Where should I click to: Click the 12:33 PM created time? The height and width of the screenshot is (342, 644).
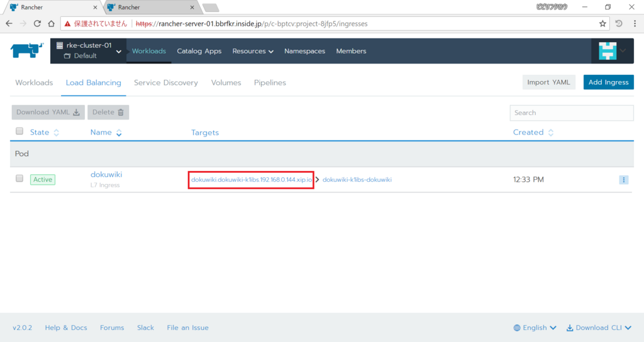point(528,179)
